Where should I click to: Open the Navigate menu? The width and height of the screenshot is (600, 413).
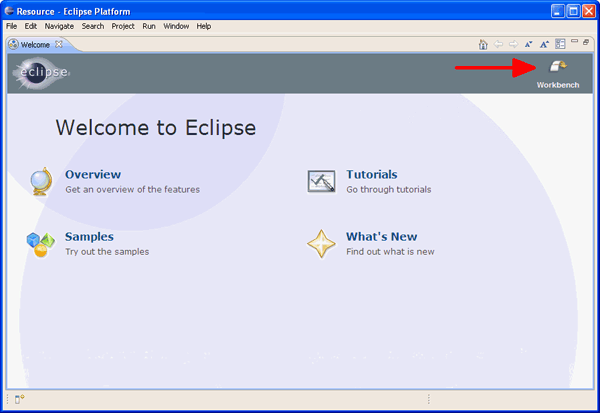click(59, 26)
